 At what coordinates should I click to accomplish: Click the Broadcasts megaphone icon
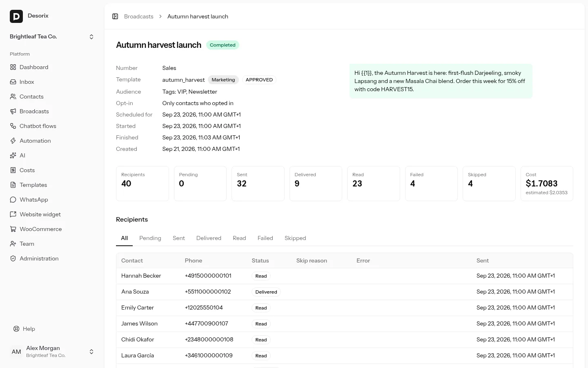[13, 111]
